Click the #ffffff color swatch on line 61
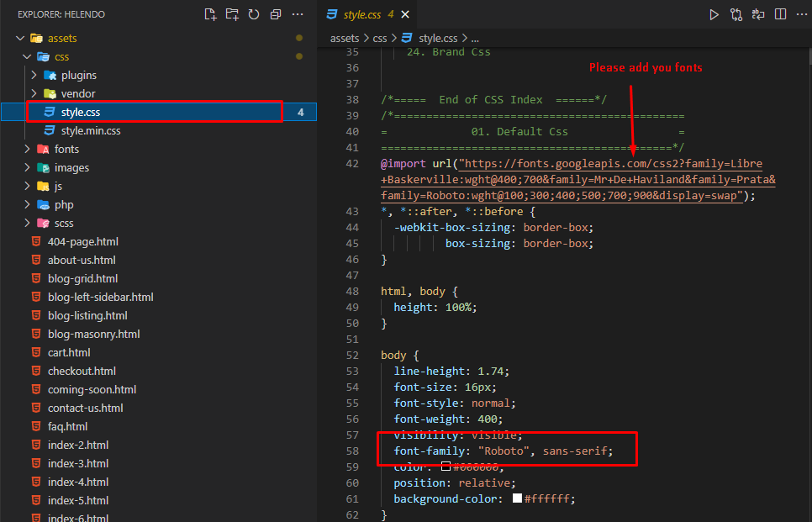This screenshot has height=522, width=812. [x=517, y=498]
